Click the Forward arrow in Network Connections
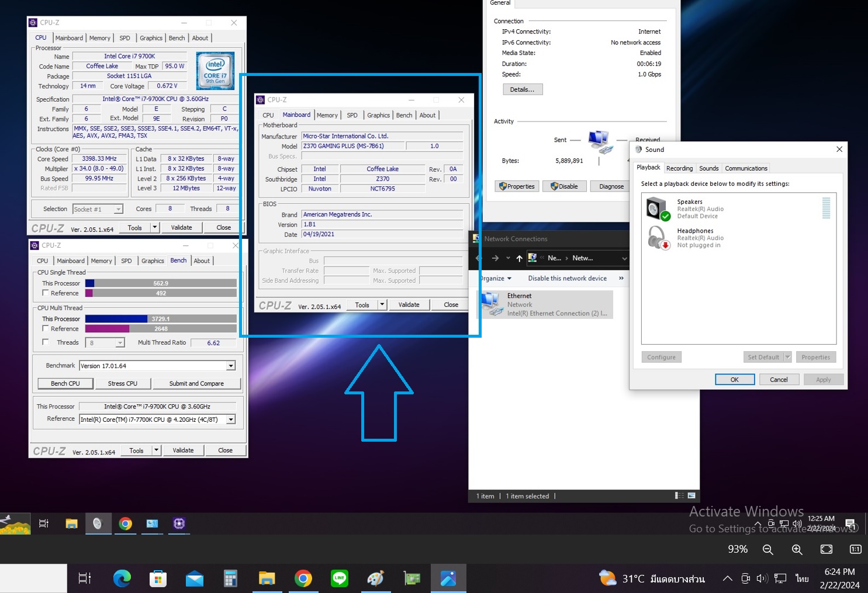The image size is (868, 593). [495, 258]
